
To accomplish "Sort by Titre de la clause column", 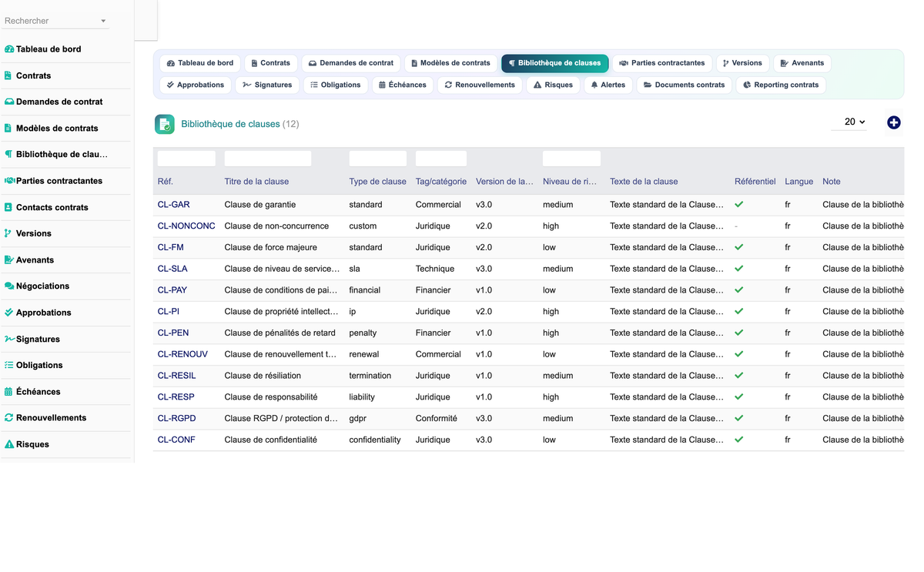I will point(256,182).
